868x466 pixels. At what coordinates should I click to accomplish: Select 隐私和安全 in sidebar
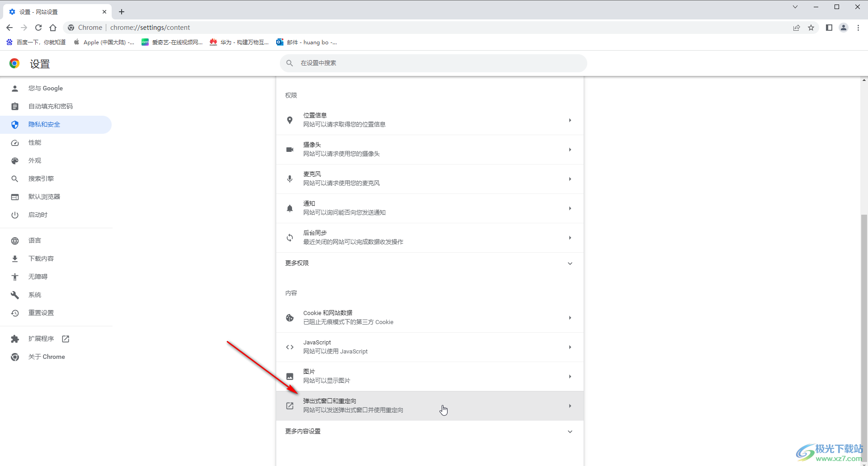click(x=56, y=125)
